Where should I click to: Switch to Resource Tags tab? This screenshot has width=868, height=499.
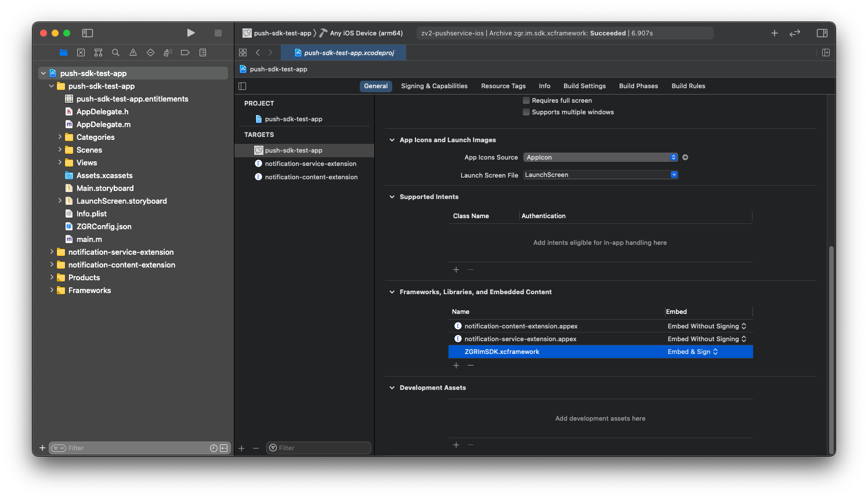(x=503, y=86)
